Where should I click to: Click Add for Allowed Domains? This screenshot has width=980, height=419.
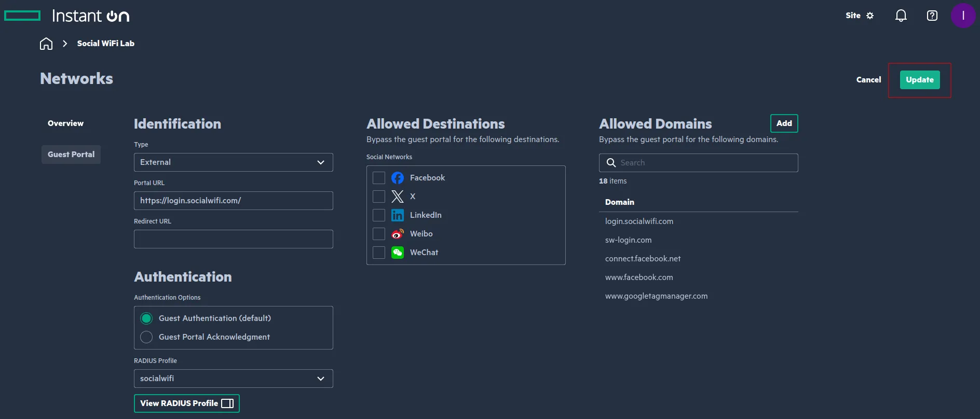click(x=784, y=123)
